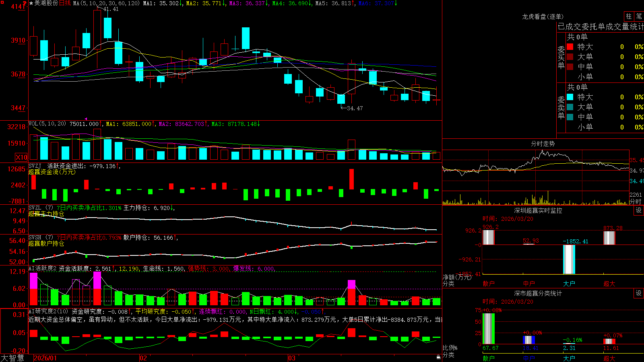Click the 34.47 low price annotation
Viewport: 644px width, 362px height.
(x=355, y=108)
